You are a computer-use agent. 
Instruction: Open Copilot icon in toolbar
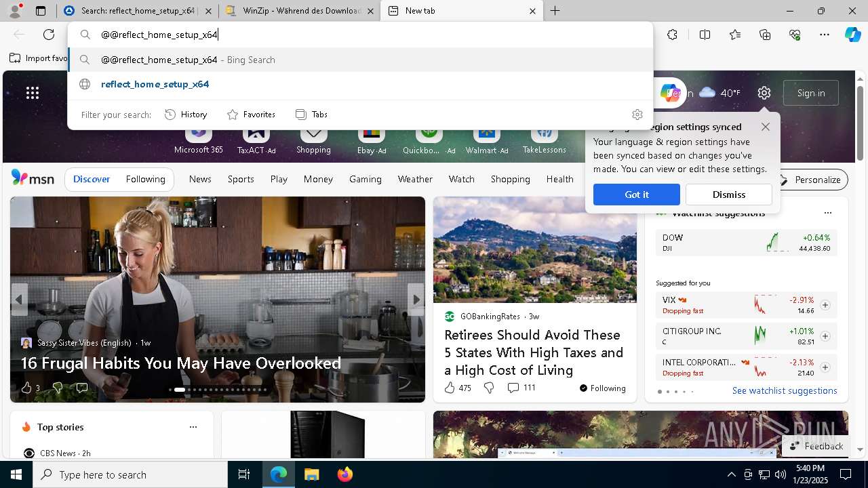pyautogui.click(x=852, y=35)
